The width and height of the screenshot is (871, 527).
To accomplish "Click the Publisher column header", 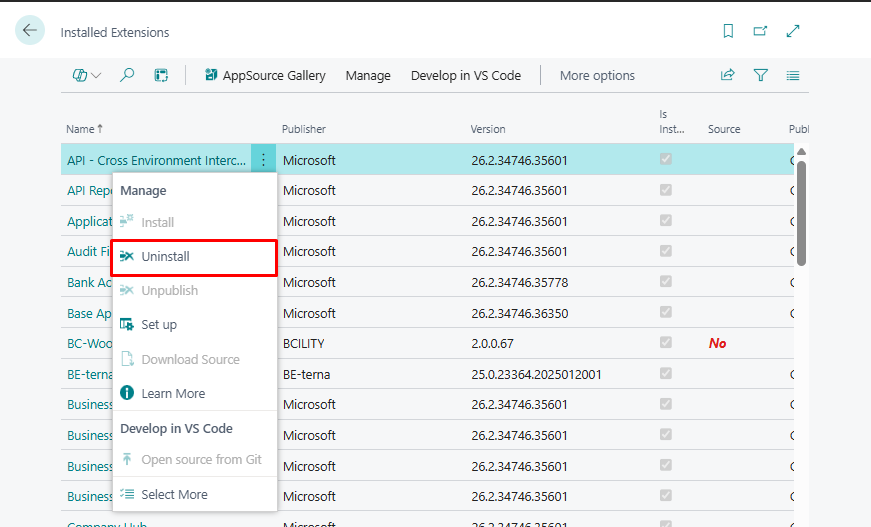I will [303, 129].
